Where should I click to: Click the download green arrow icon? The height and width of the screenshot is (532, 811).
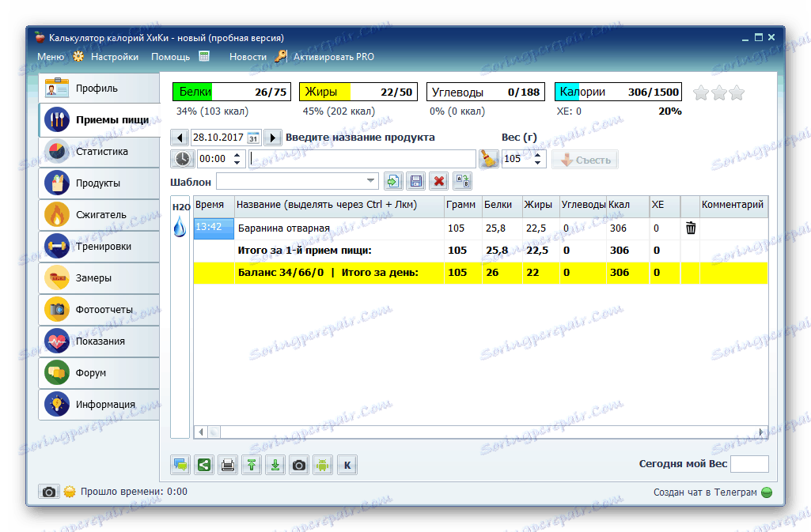coord(275,465)
